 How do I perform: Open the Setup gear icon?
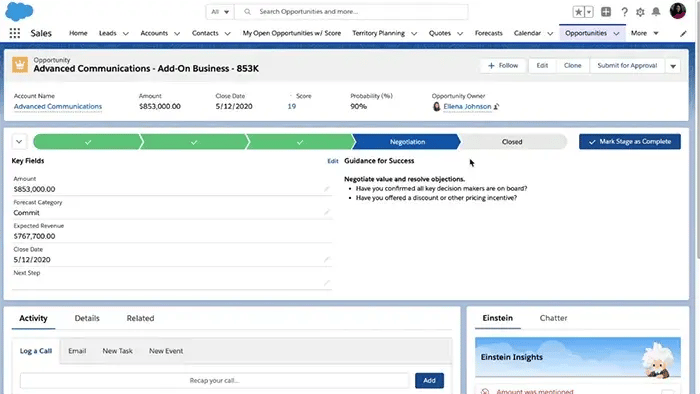640,12
